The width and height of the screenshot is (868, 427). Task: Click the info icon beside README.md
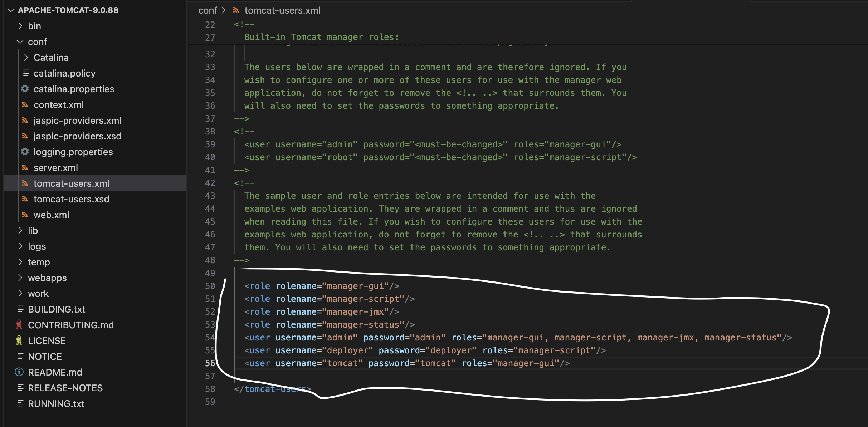19,372
